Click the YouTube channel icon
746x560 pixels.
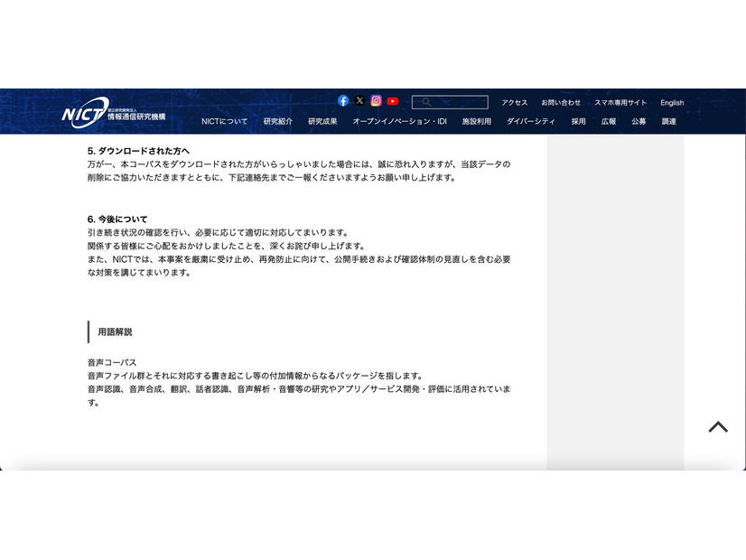(x=392, y=101)
